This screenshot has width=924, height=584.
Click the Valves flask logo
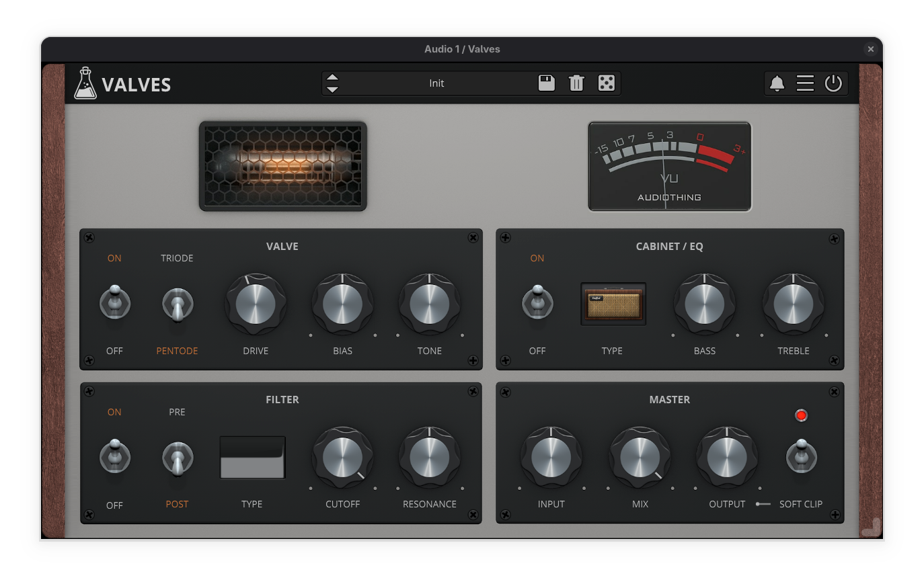pos(85,84)
